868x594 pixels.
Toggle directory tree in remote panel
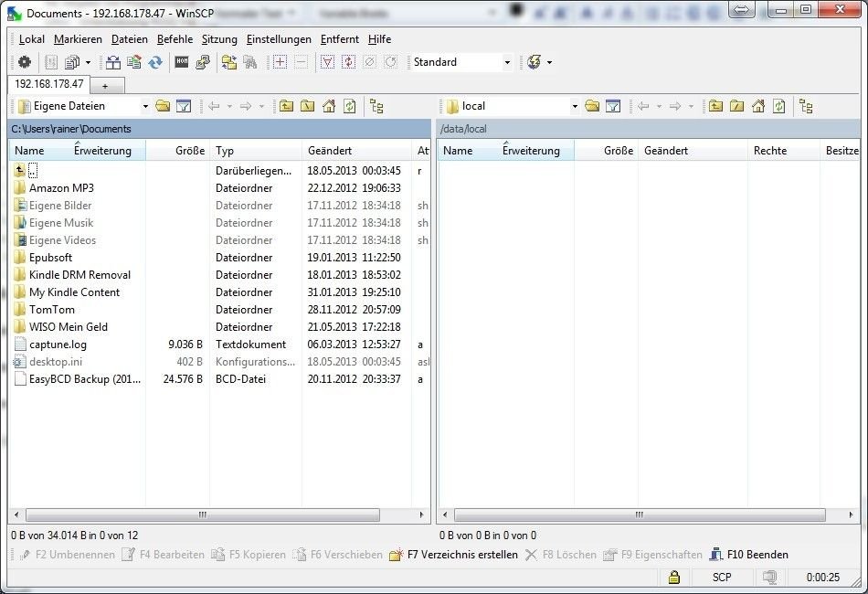(807, 106)
